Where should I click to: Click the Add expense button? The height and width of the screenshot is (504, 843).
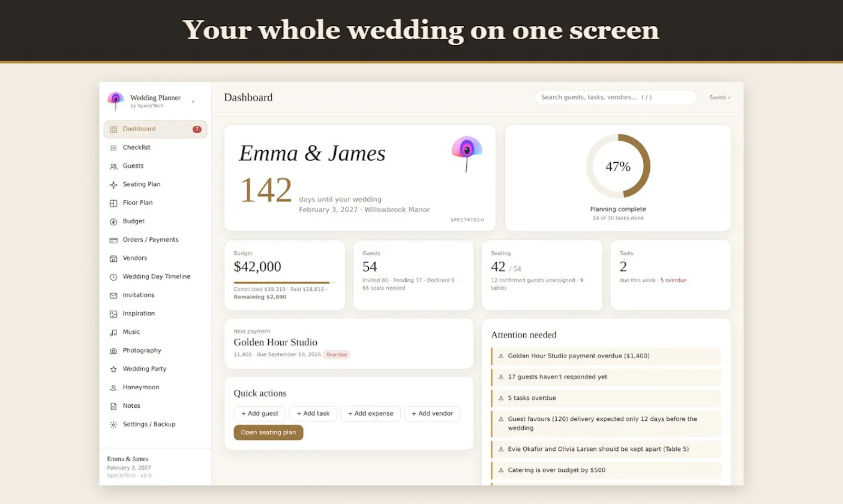(370, 413)
